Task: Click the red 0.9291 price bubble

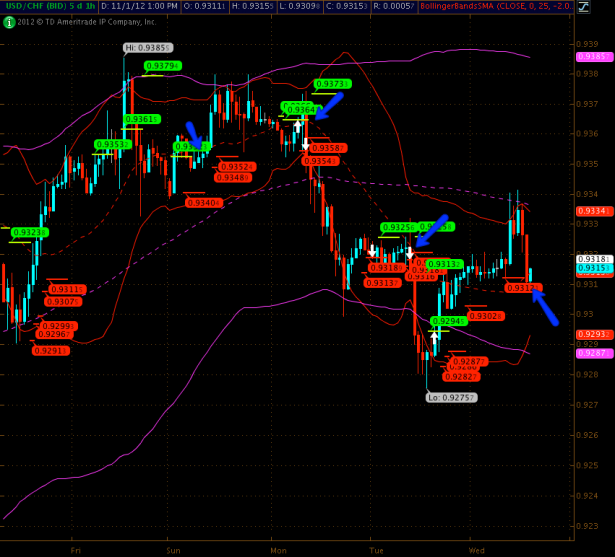Action: (x=50, y=351)
